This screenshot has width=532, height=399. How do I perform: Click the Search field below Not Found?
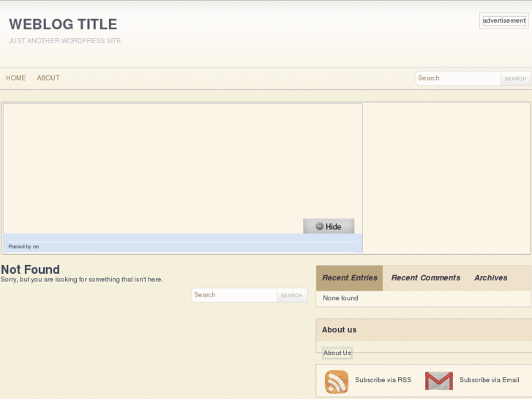pos(234,295)
